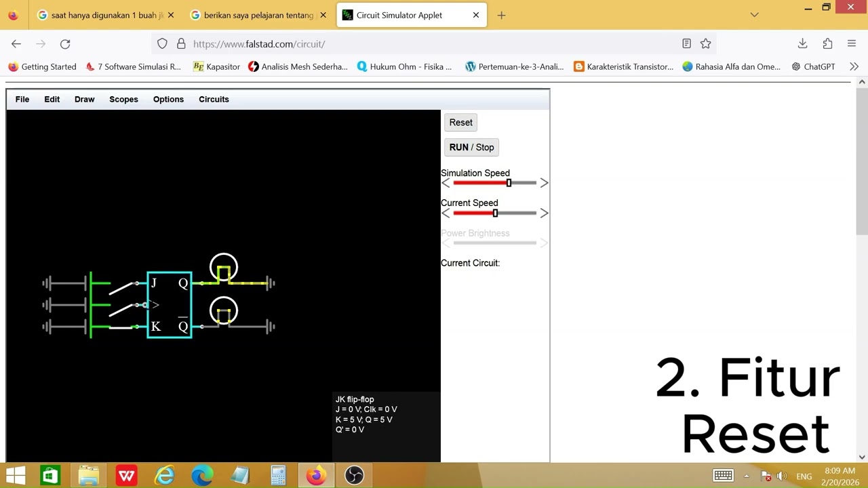Launch WPS Office from the taskbar
This screenshot has height=488, width=868.
127,476
